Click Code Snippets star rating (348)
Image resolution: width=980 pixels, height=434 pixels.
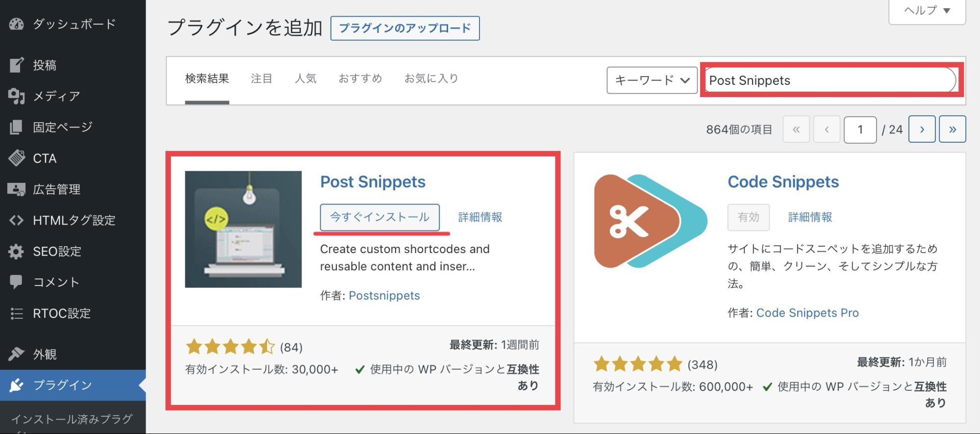click(x=655, y=364)
